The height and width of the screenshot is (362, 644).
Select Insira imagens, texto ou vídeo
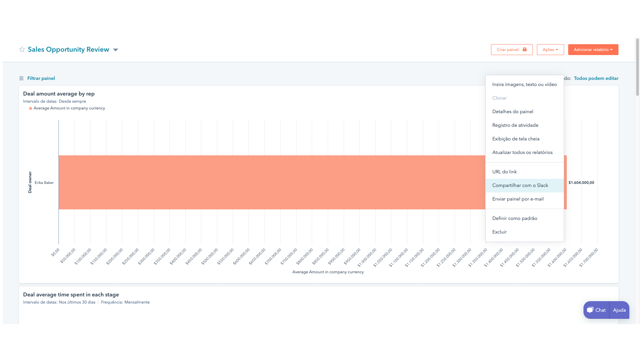click(x=524, y=85)
